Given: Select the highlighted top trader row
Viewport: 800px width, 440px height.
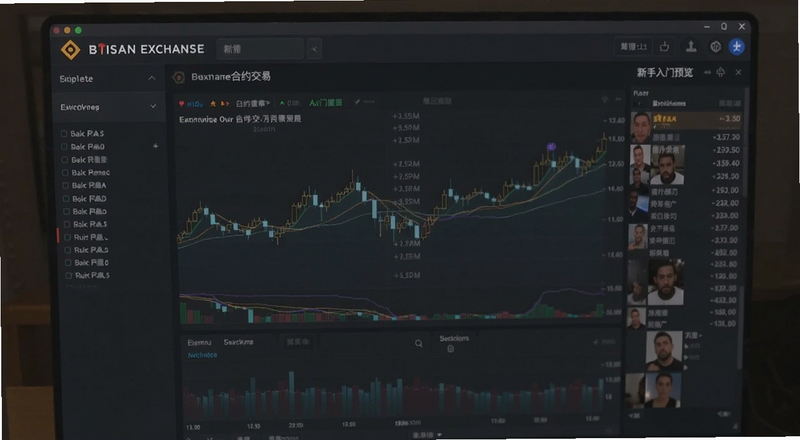Looking at the screenshot, I should [686, 120].
